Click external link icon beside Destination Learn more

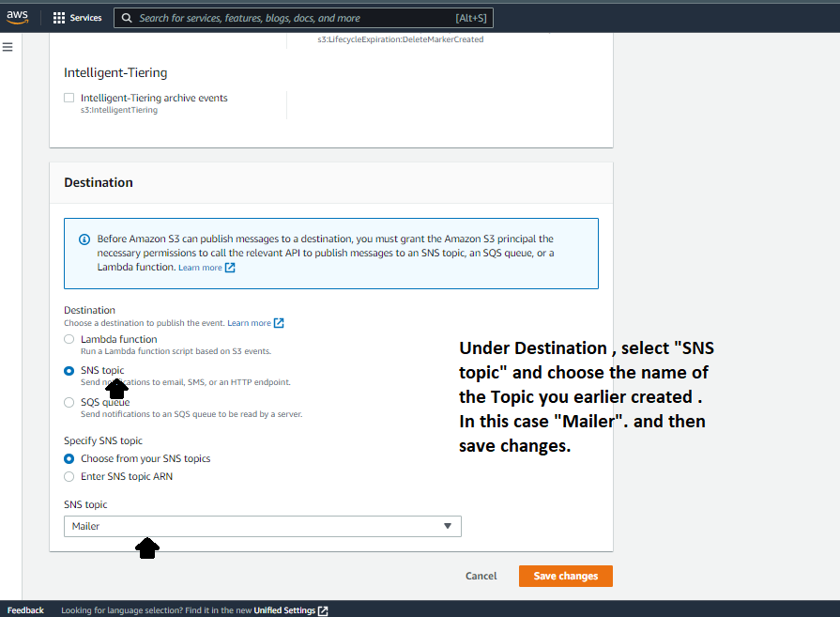pos(279,323)
